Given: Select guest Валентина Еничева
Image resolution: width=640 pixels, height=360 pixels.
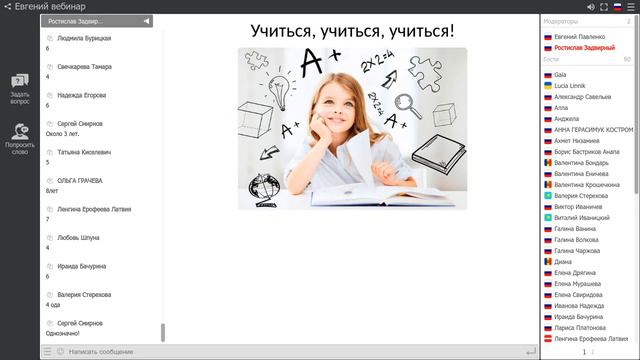Looking at the screenshot, I should pyautogui.click(x=581, y=174).
